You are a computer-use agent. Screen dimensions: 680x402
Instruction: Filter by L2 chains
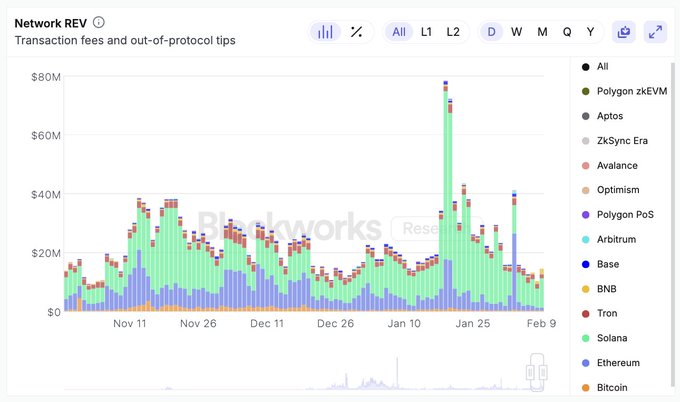click(453, 32)
